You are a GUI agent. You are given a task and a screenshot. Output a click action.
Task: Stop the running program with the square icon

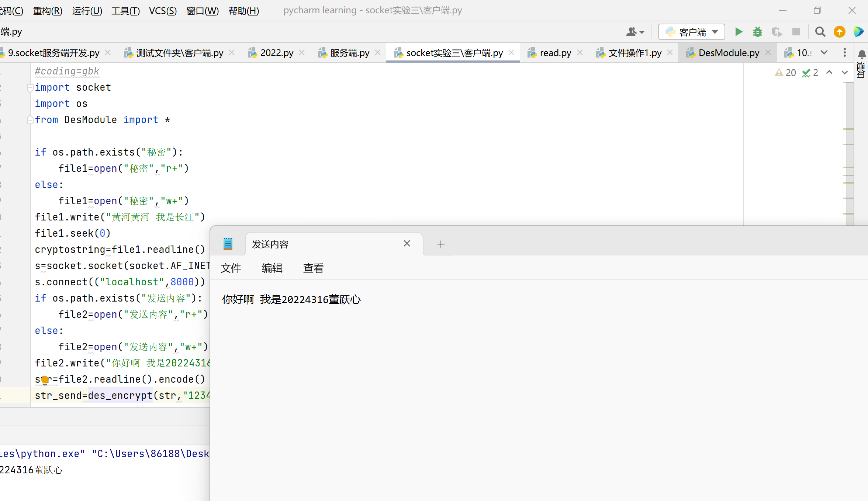click(796, 32)
